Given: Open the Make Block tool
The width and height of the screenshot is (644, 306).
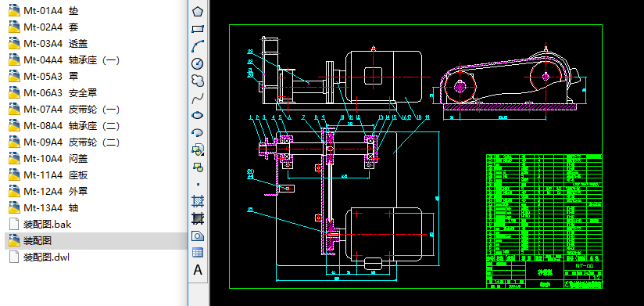Looking at the screenshot, I should click(198, 167).
